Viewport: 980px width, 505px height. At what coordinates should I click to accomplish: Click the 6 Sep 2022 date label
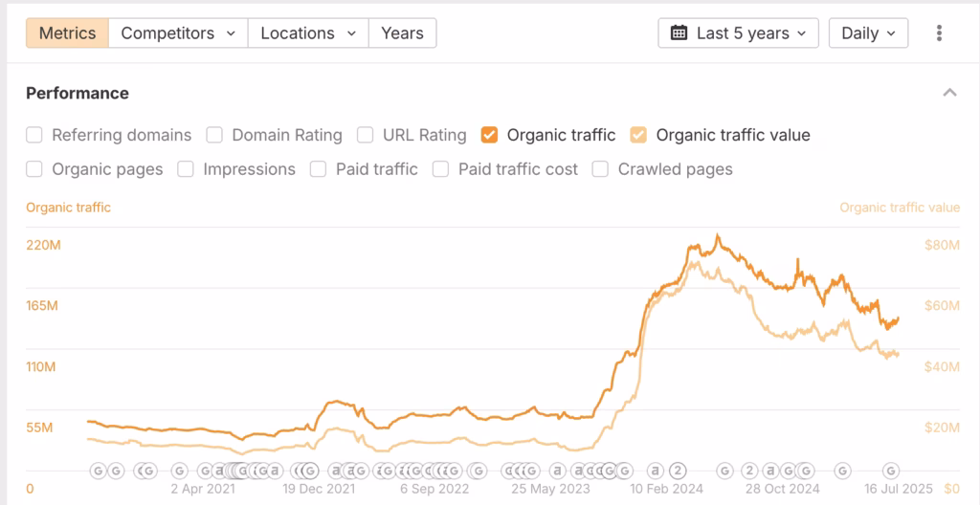tap(435, 489)
